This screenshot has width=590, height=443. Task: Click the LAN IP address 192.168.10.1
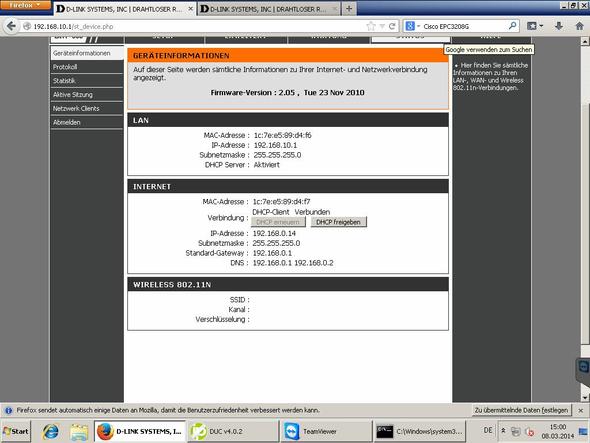tap(275, 145)
